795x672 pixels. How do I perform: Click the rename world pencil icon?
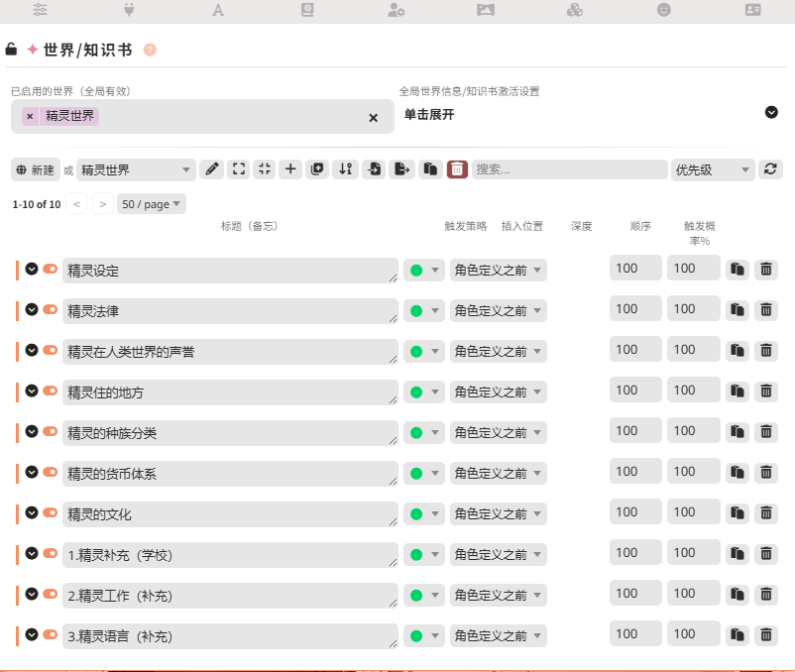pyautogui.click(x=211, y=169)
